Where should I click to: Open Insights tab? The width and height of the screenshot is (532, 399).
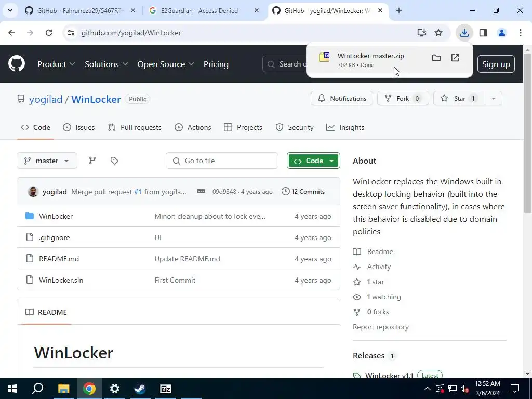[345, 127]
